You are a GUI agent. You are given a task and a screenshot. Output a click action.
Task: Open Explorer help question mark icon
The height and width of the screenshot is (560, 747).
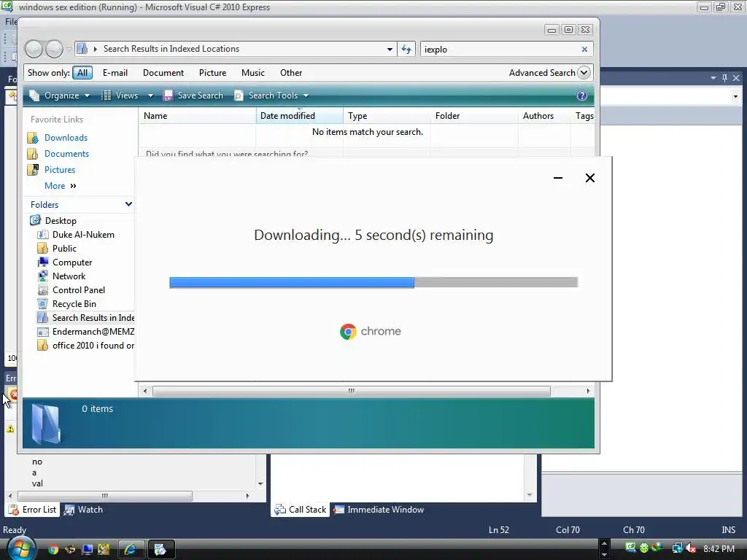[x=581, y=96]
